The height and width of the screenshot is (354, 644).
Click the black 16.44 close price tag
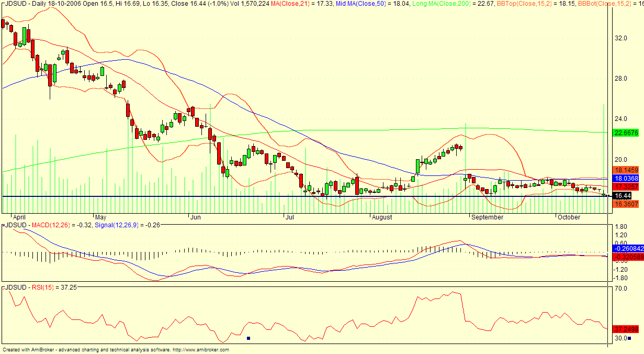point(622,195)
